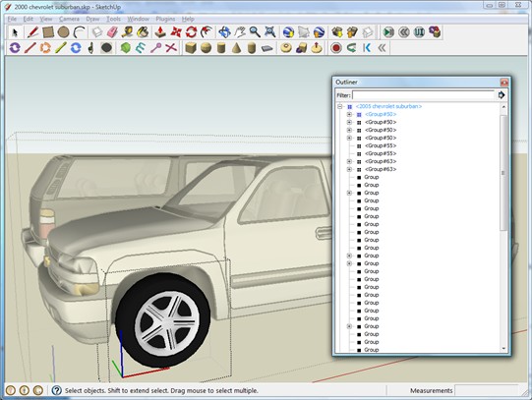The width and height of the screenshot is (532, 400).
Task: Activate the Offset tool
Action: pos(207,32)
